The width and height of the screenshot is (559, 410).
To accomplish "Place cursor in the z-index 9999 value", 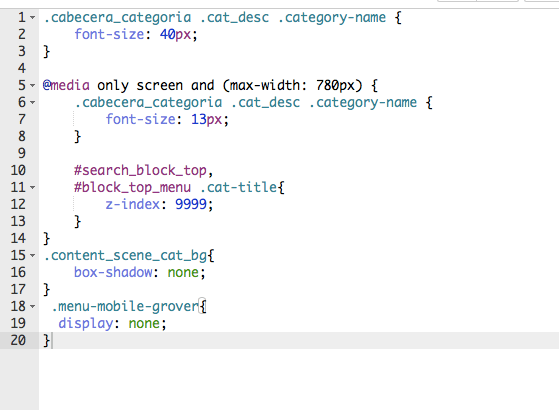I will [191, 205].
